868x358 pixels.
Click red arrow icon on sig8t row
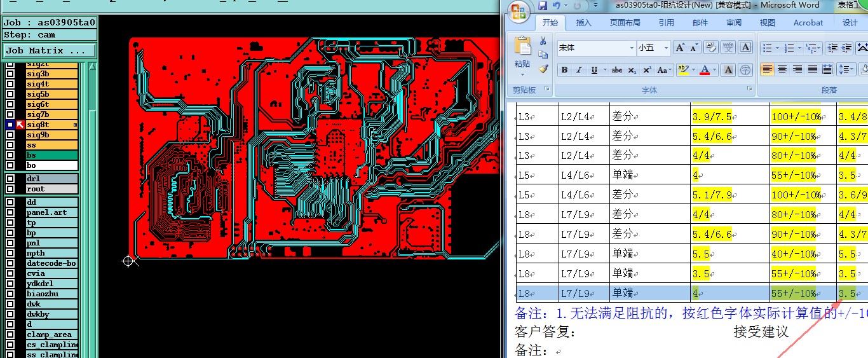click(x=20, y=125)
